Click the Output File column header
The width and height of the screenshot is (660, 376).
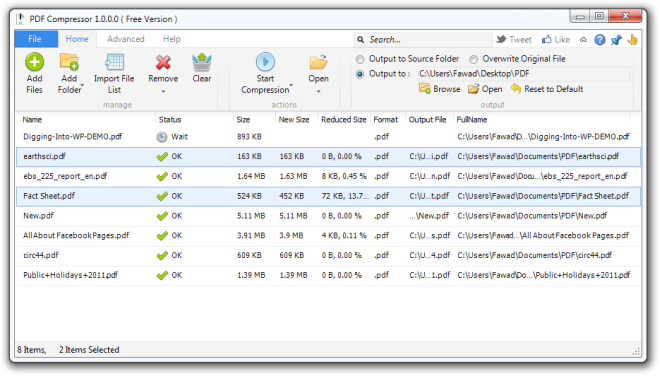tap(429, 120)
